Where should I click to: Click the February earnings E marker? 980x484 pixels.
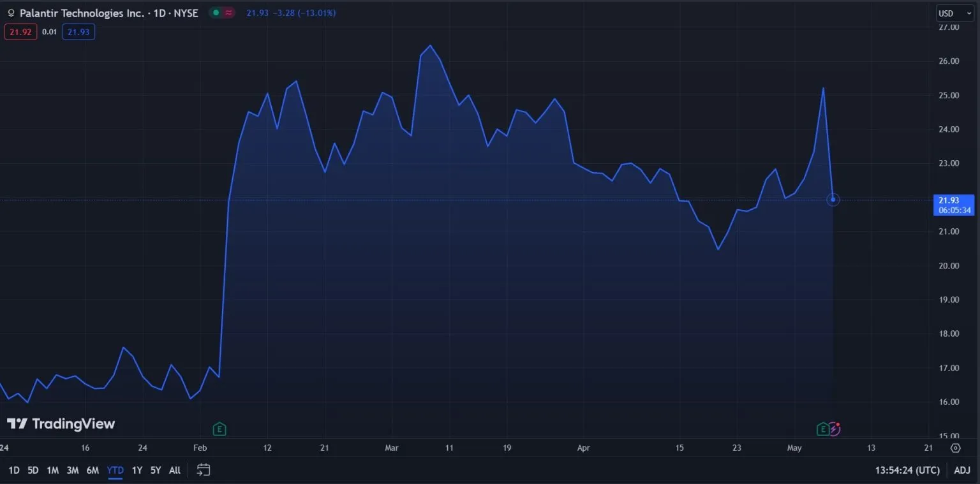click(219, 429)
